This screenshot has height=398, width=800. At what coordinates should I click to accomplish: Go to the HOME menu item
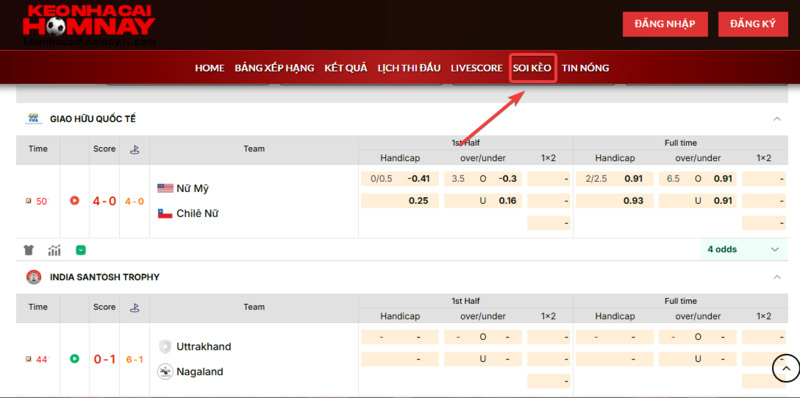coord(210,68)
